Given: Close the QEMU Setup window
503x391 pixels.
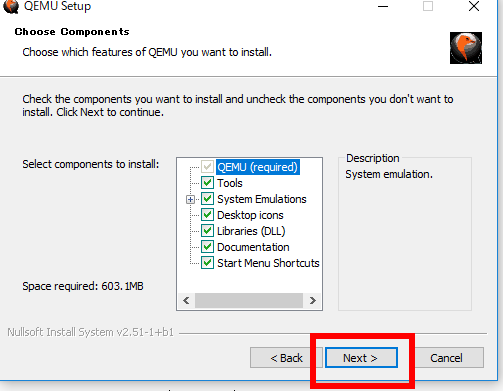Looking at the screenshot, I should coord(474,6).
